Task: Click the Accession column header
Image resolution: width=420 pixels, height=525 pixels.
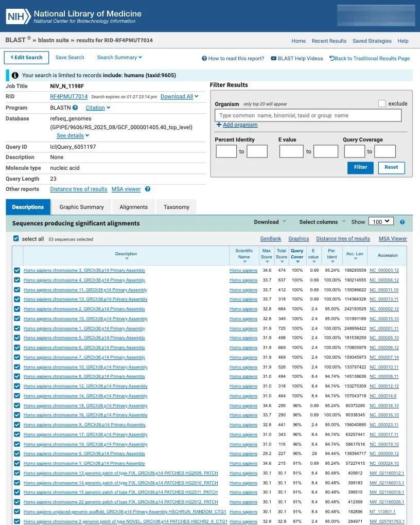Action: pos(388,255)
